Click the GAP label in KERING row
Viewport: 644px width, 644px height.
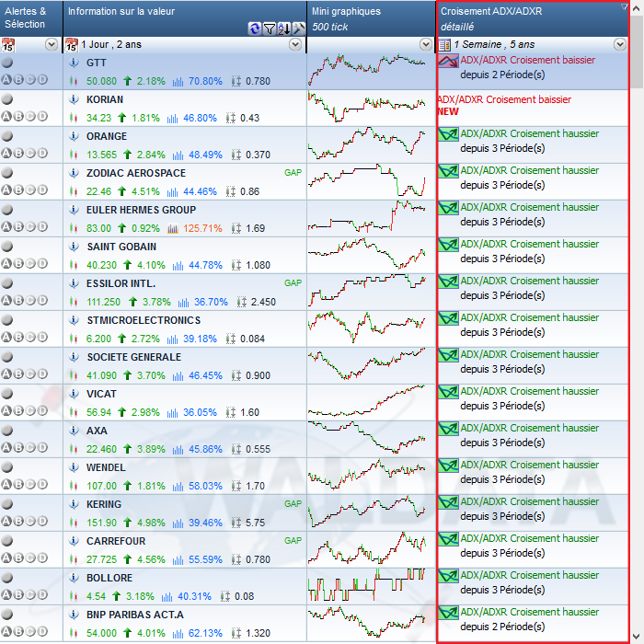click(293, 504)
